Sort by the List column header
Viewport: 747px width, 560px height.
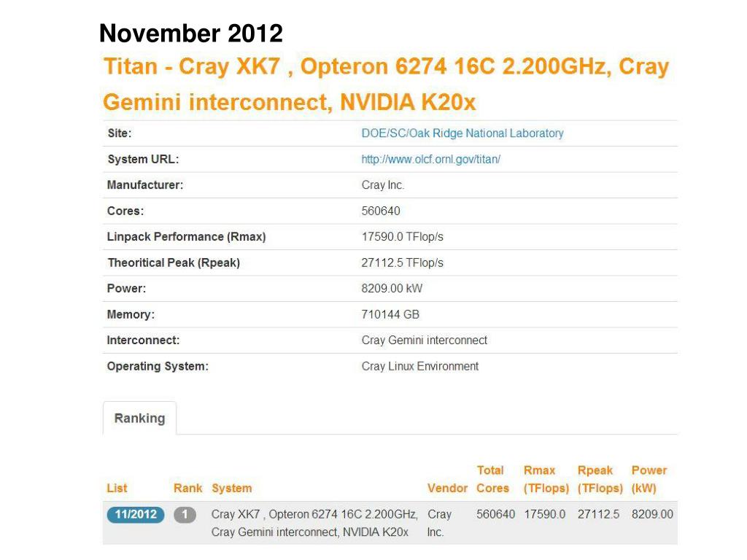pyautogui.click(x=117, y=488)
